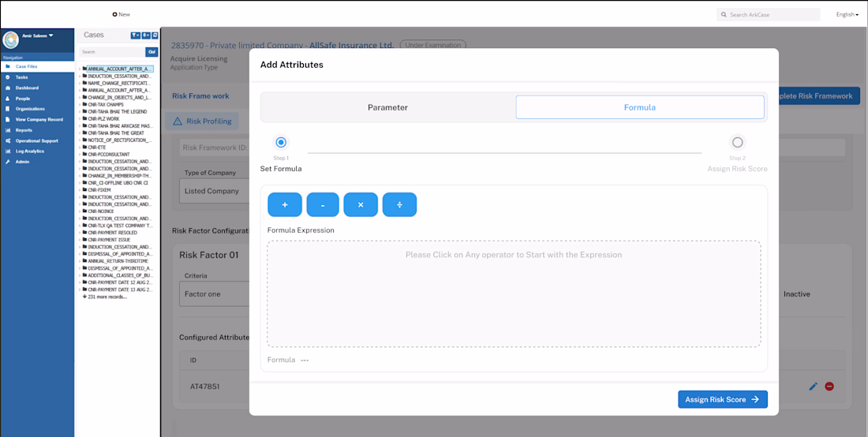Switch to the Formula tab
The image size is (868, 437).
pos(640,107)
